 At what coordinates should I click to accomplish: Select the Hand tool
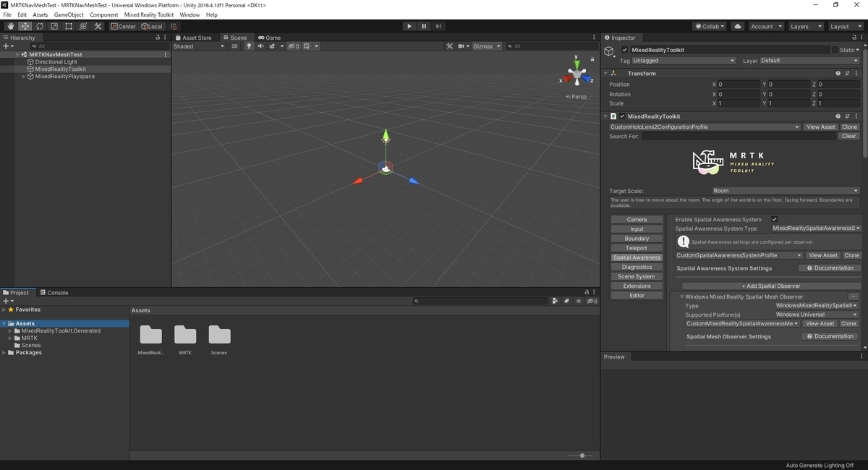pos(11,26)
